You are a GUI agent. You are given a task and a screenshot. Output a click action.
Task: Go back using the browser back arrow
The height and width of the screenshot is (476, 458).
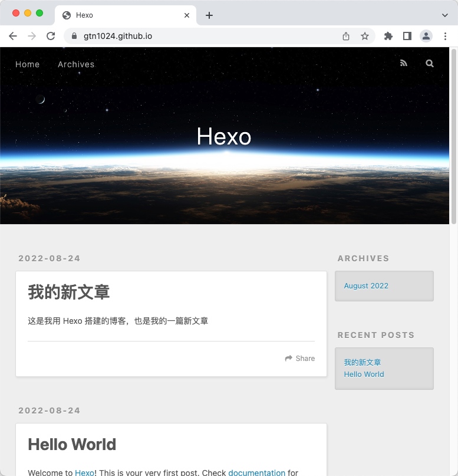point(13,36)
